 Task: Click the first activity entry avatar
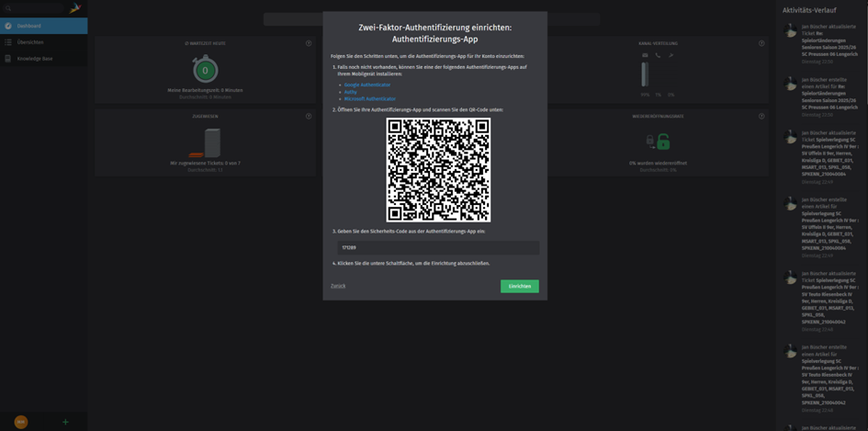pyautogui.click(x=790, y=31)
